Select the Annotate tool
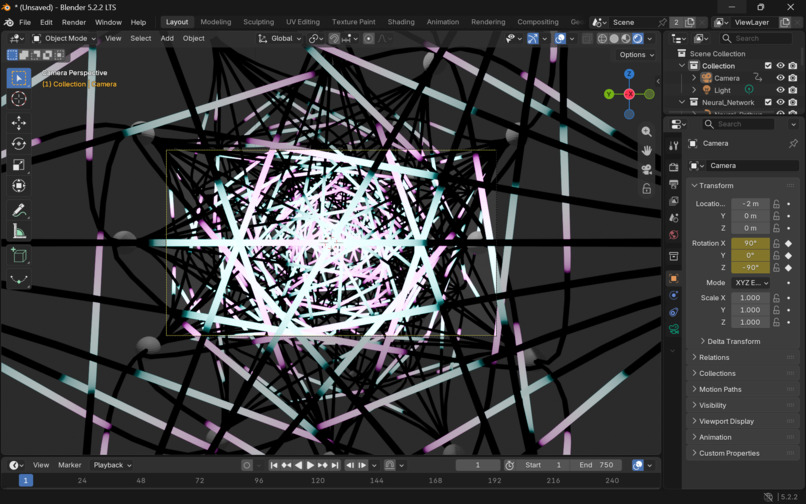Screen dimensions: 806x504 tap(19, 210)
